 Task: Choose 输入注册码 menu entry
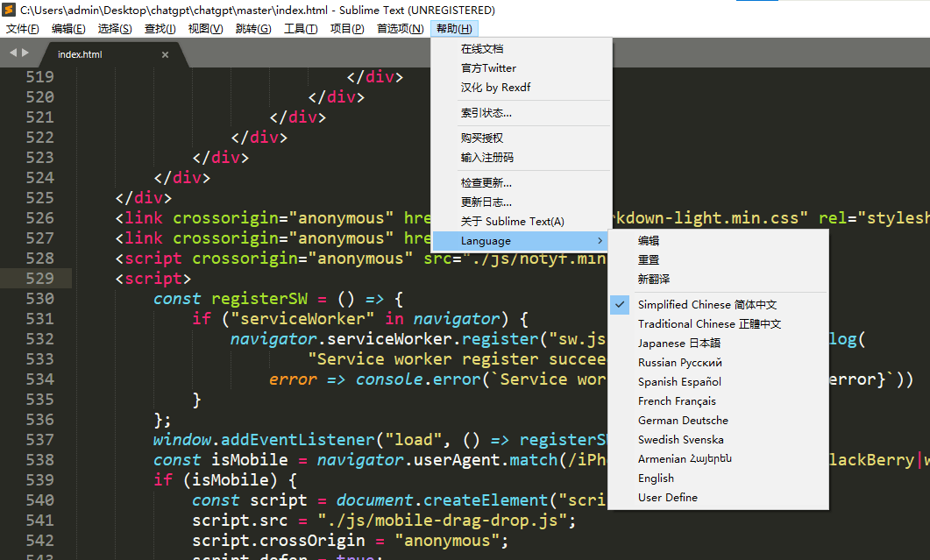(522, 157)
